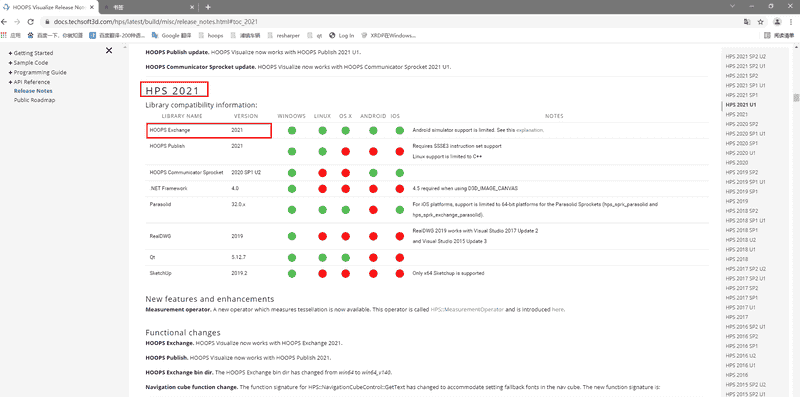Open the reading list button

[x=779, y=36]
